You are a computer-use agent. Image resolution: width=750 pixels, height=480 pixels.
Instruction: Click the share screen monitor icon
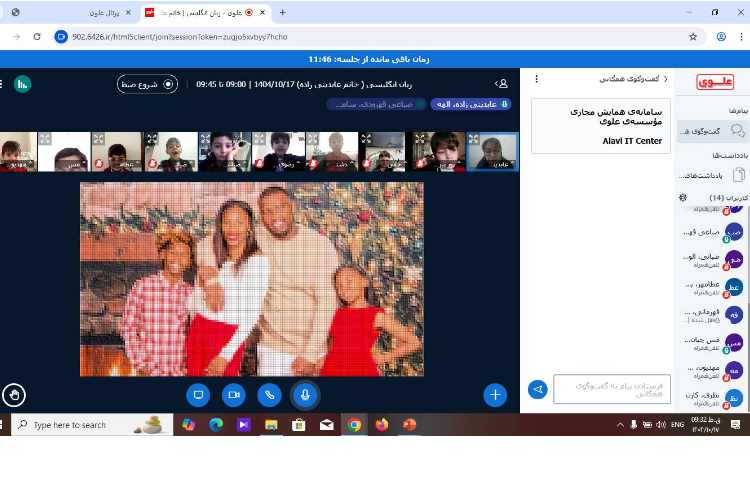click(x=198, y=395)
